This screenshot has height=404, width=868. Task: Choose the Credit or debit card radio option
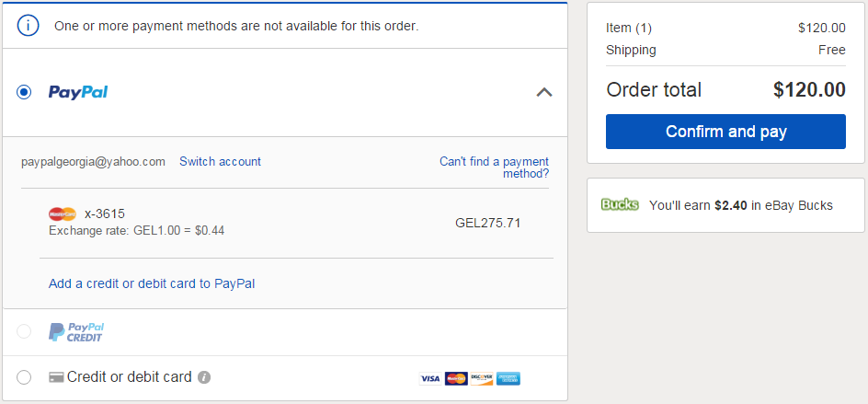click(24, 377)
